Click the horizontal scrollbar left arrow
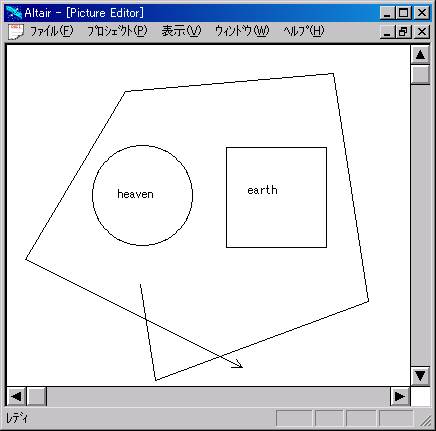The image size is (436, 431). pyautogui.click(x=16, y=396)
